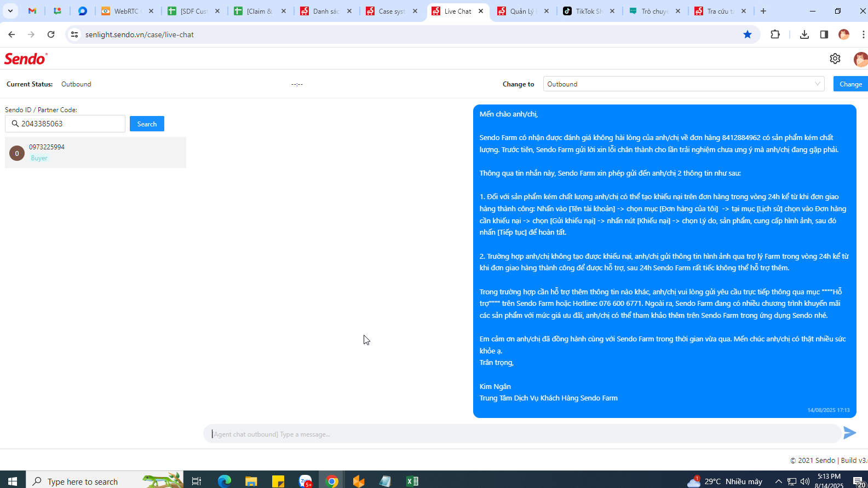The width and height of the screenshot is (868, 488).
Task: Open the Chrome profile avatar
Action: [844, 34]
